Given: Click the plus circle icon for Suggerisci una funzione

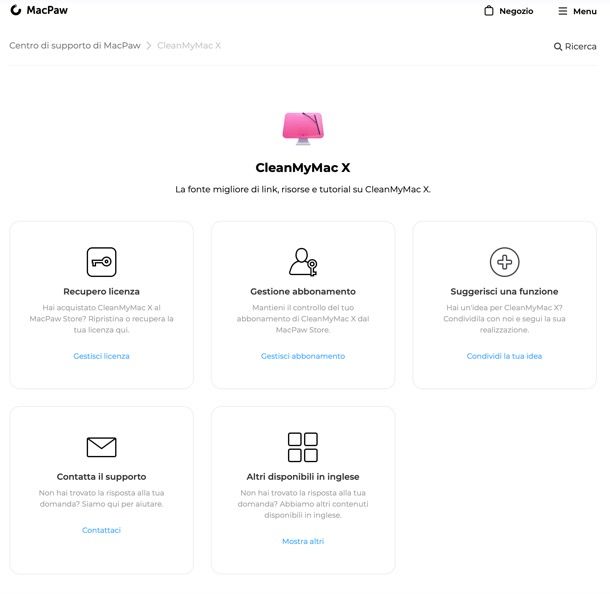Looking at the screenshot, I should point(505,262).
